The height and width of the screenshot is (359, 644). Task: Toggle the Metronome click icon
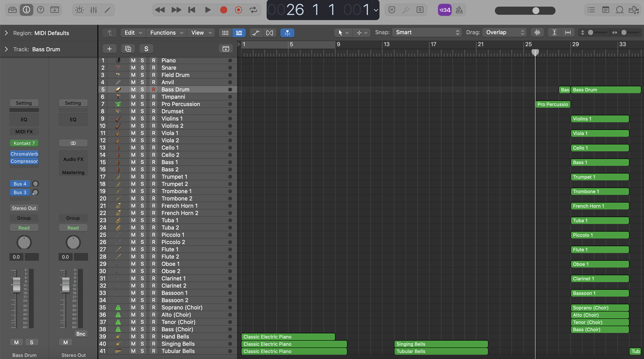[459, 10]
